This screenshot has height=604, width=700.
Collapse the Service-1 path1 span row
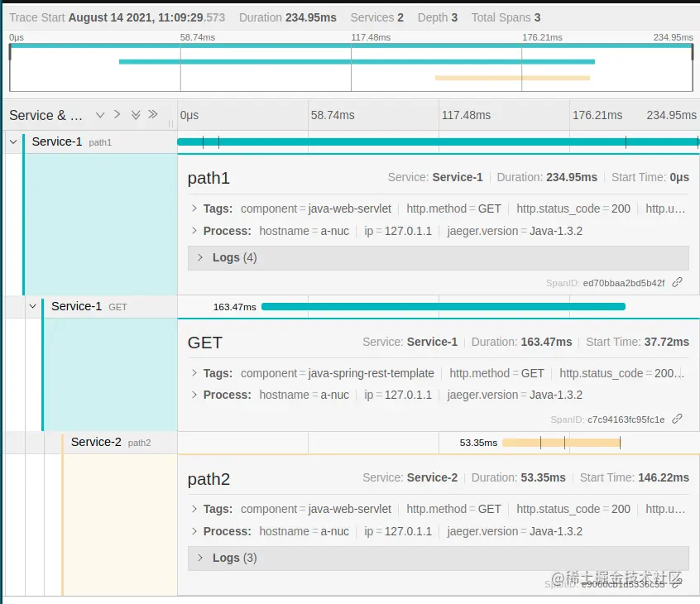click(13, 142)
